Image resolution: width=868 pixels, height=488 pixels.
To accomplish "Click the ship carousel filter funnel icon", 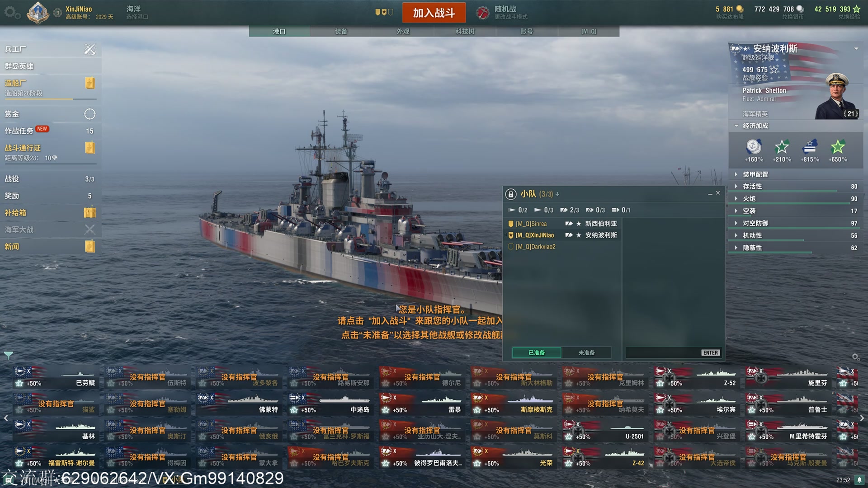I will point(8,355).
